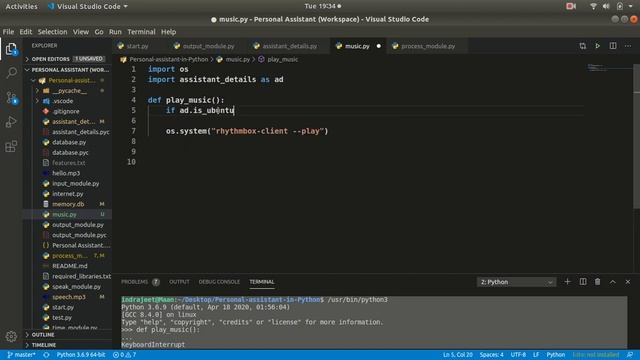Screen dimensions: 640x360
Task: Open test.py in the explorer
Action: pyautogui.click(x=67, y=318)
